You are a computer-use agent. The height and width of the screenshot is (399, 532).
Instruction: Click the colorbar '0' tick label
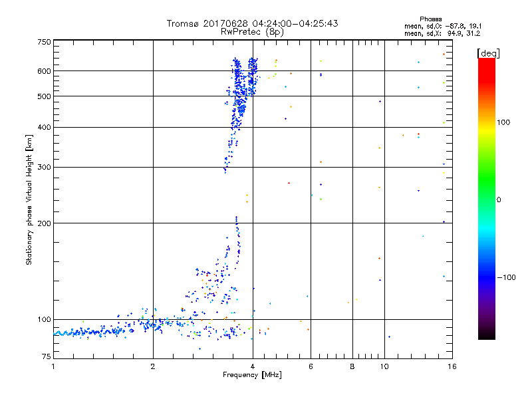[x=499, y=200]
